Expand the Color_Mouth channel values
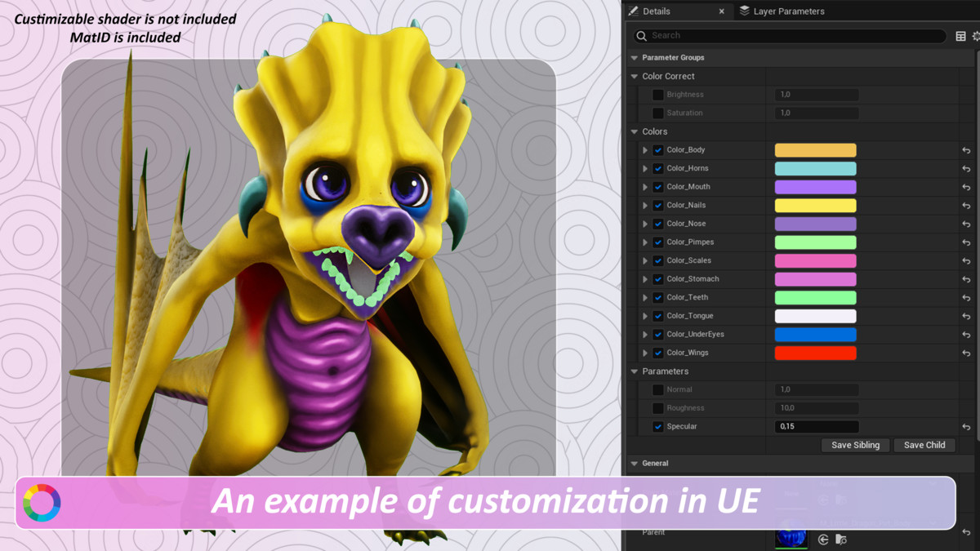980x551 pixels. [x=645, y=187]
